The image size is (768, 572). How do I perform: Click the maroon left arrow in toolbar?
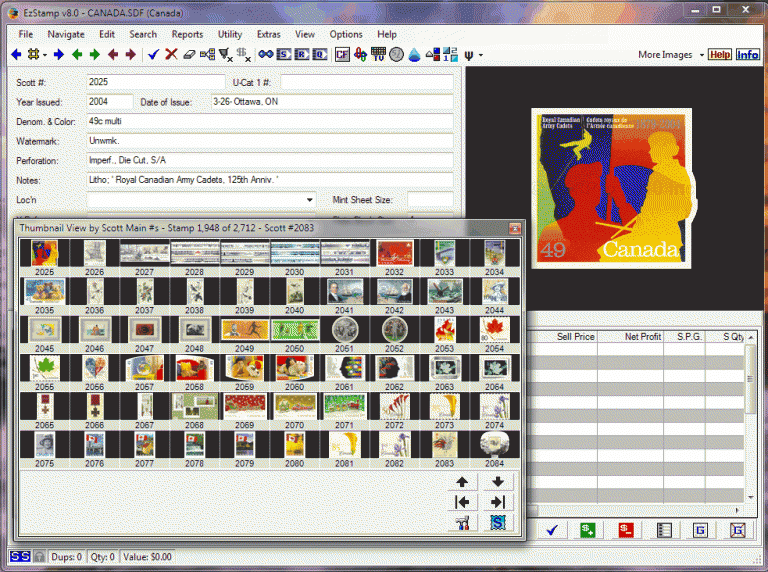tap(113, 54)
